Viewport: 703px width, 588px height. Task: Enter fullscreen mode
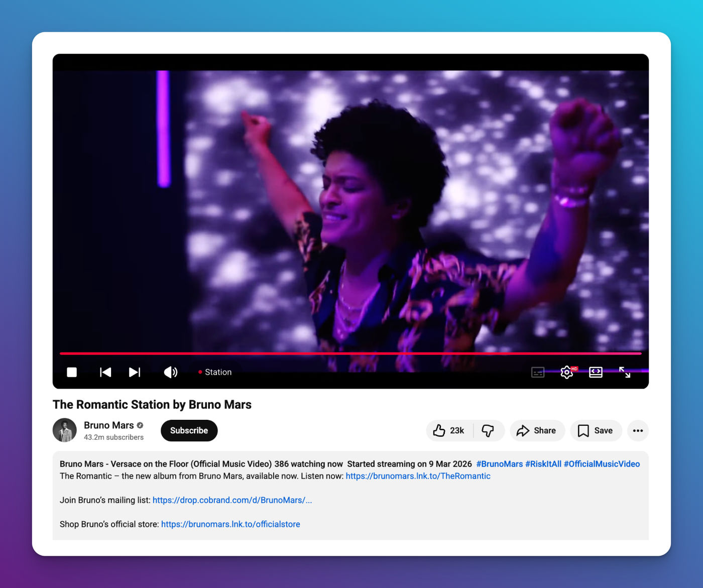[x=625, y=372]
